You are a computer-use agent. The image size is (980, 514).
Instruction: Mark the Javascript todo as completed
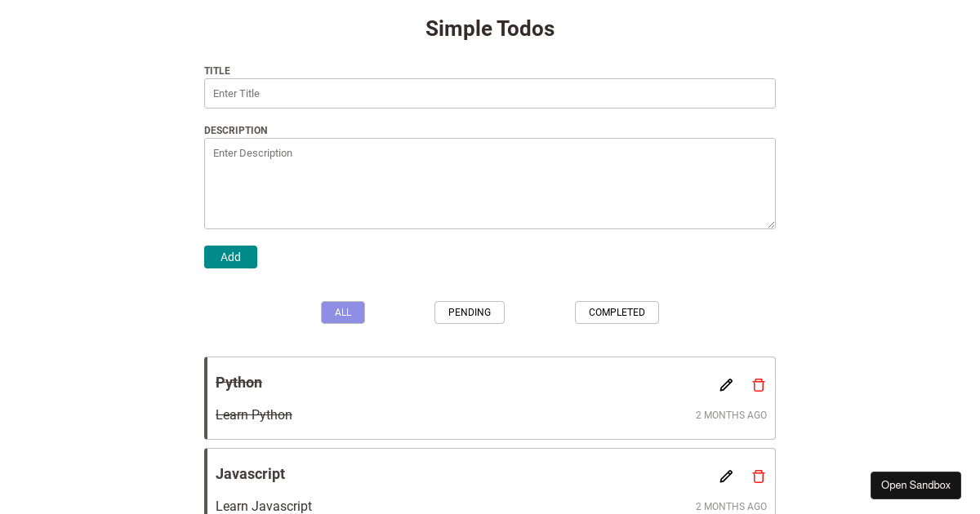pyautogui.click(x=250, y=474)
